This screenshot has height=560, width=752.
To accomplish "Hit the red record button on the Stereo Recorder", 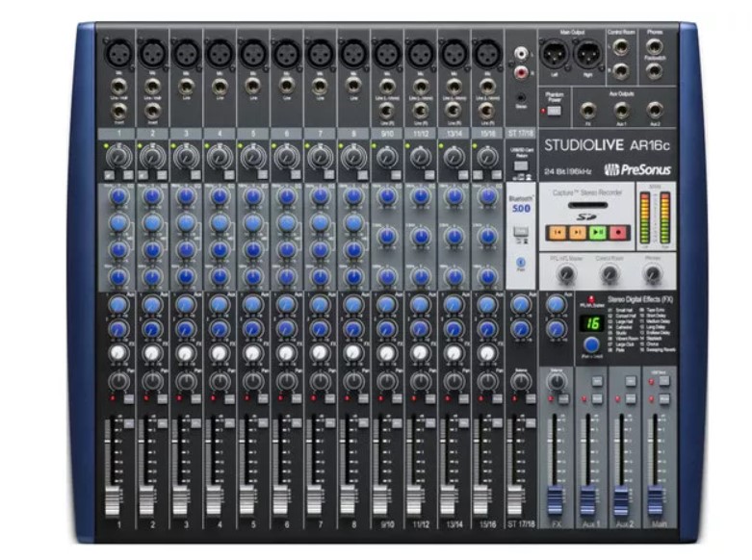I will (x=618, y=233).
